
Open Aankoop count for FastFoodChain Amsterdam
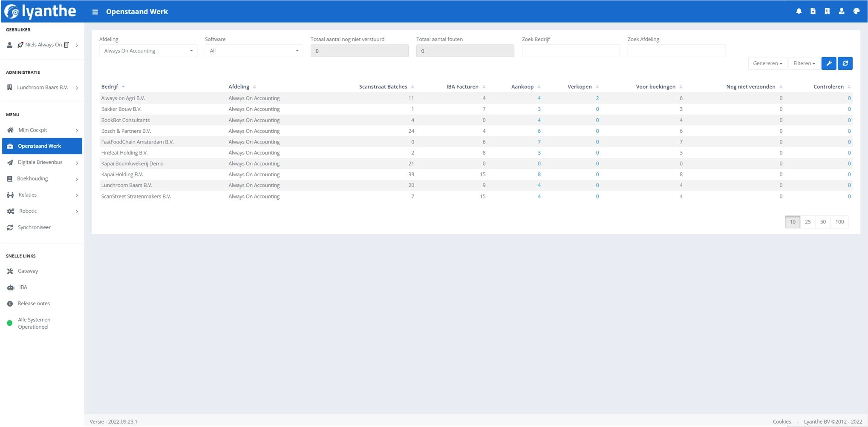tap(539, 142)
